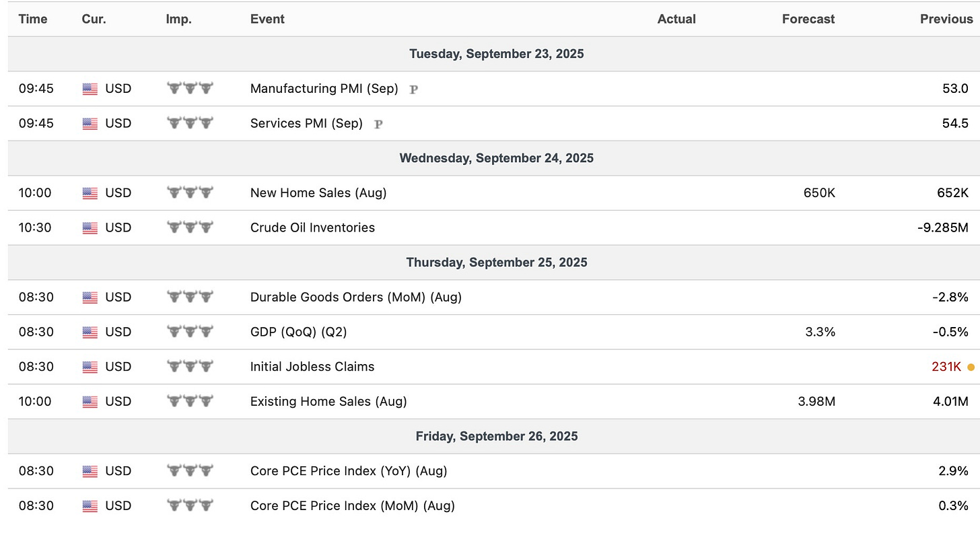Open the Core PCE Price Index (MoM) event

pos(352,506)
